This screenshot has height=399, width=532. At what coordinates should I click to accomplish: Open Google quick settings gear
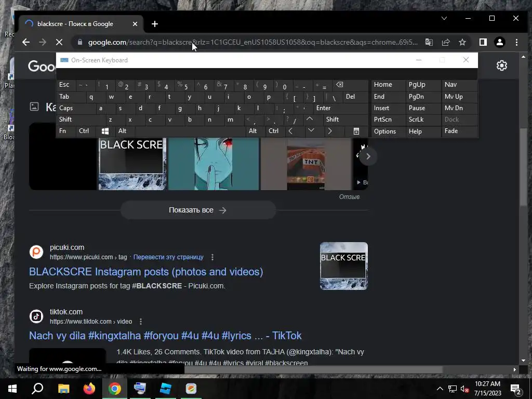coord(501,65)
